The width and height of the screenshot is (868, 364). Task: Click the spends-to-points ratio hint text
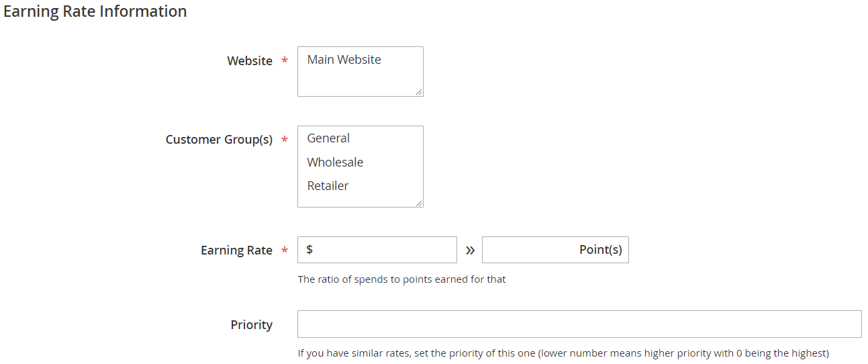point(401,279)
